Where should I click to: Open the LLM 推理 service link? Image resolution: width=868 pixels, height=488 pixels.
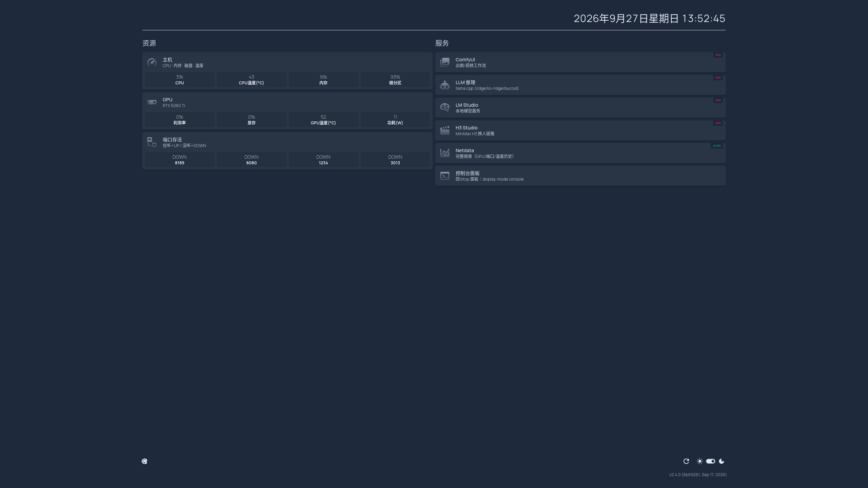[580, 85]
